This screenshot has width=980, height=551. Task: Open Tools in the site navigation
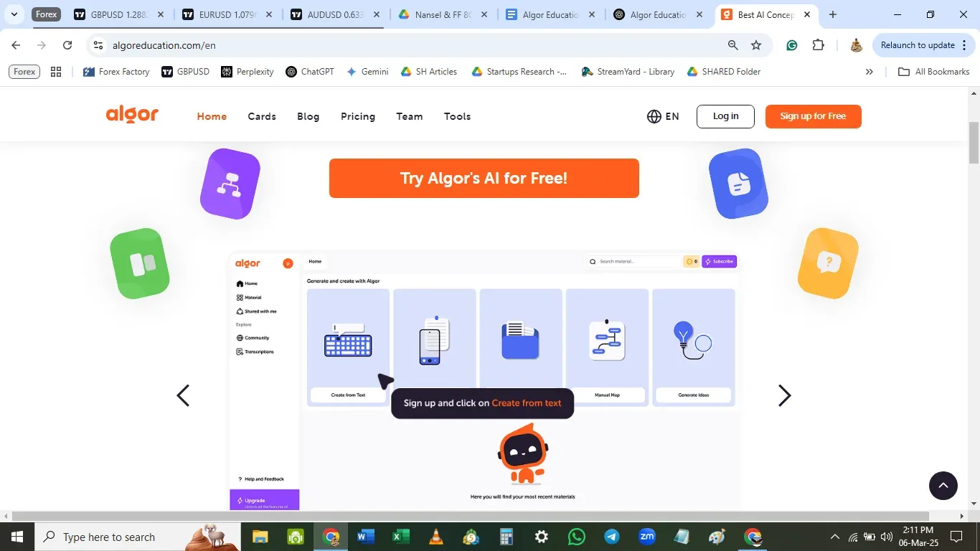(x=457, y=116)
